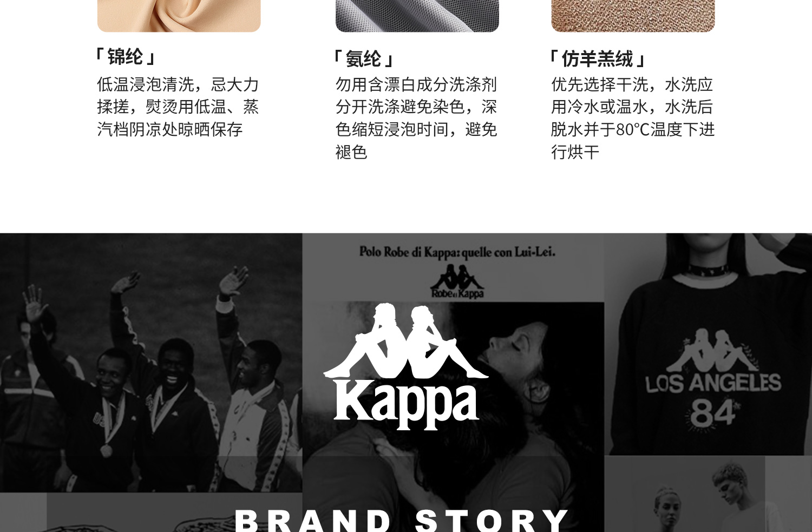Screen dimensions: 812x532
Task: Open the athletes waving podium photo
Action: click(x=151, y=363)
